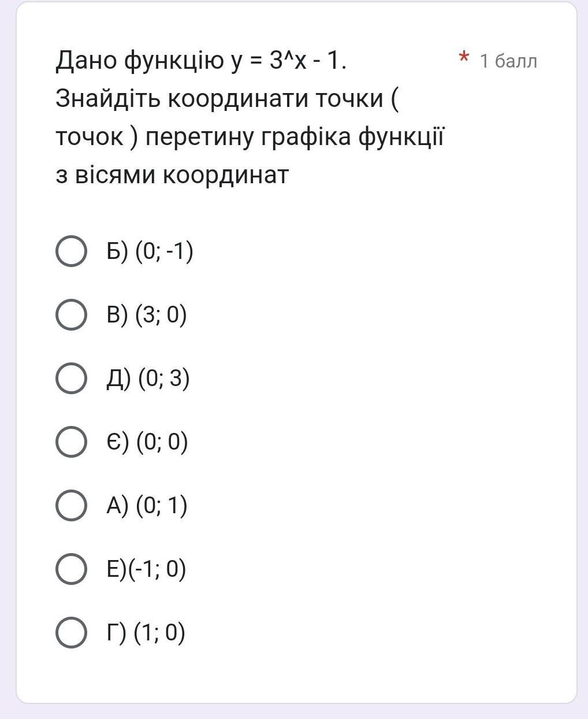
Task: Check radio button for Г) (1; 0)
Action: pyautogui.click(x=71, y=633)
